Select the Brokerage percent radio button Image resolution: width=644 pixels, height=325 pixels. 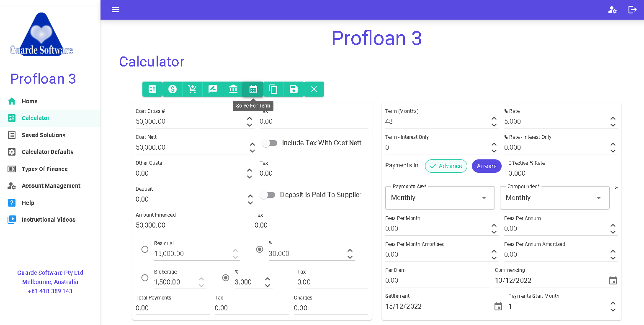(226, 278)
